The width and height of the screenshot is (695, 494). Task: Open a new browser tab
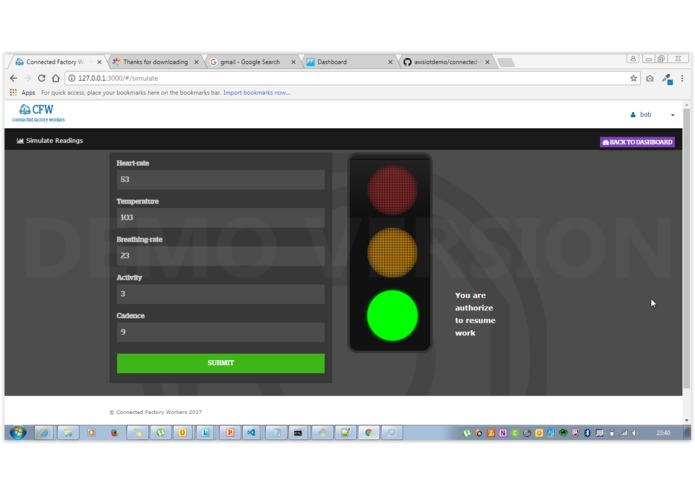[506, 62]
